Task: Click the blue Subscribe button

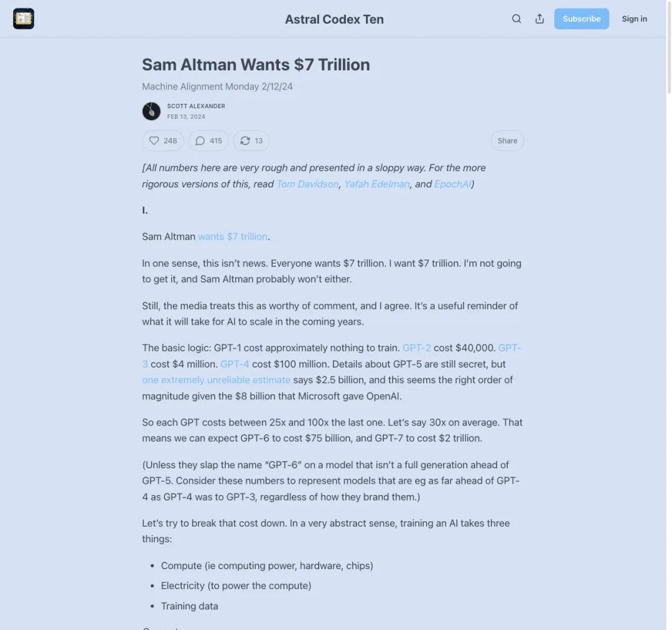Action: pyautogui.click(x=582, y=19)
